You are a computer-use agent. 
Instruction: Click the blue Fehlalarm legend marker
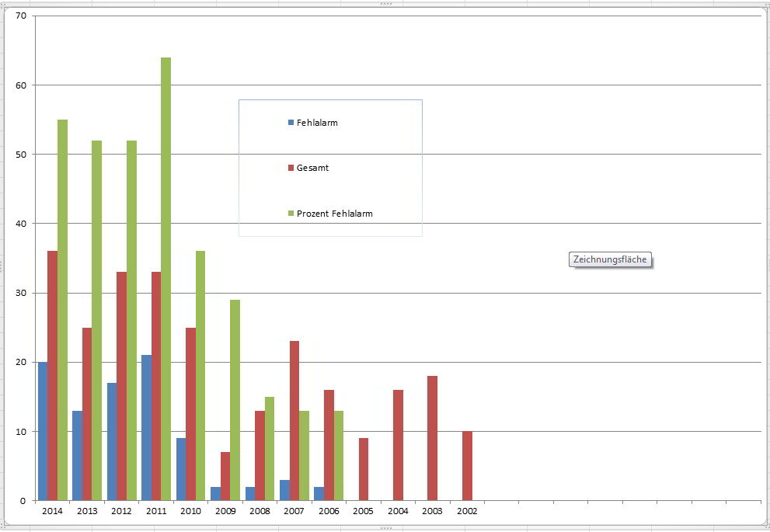(291, 123)
